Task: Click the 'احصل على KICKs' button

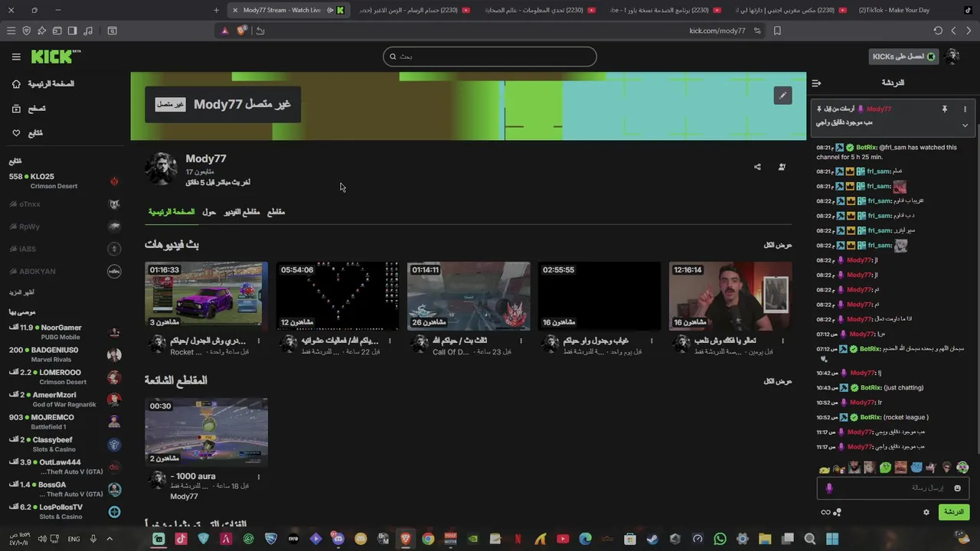Action: [x=903, y=57]
